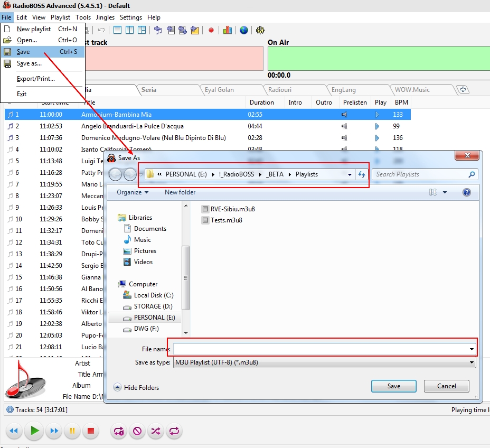Open the Playlist menu
Screen dimensions: 490x448
(60, 17)
